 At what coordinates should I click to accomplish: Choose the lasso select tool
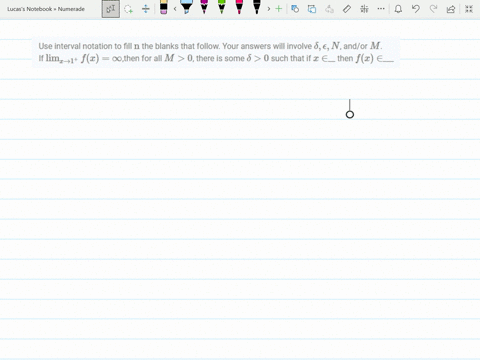(x=128, y=9)
